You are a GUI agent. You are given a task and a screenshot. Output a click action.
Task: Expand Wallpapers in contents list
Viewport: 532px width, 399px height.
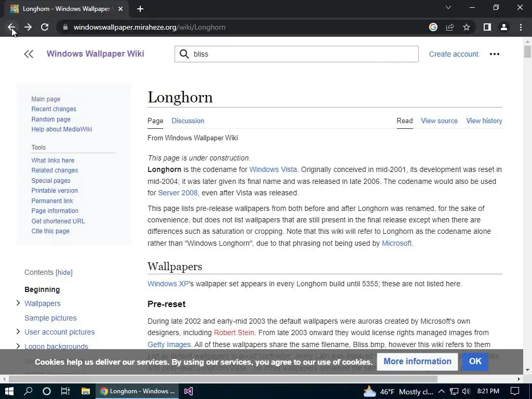point(18,303)
